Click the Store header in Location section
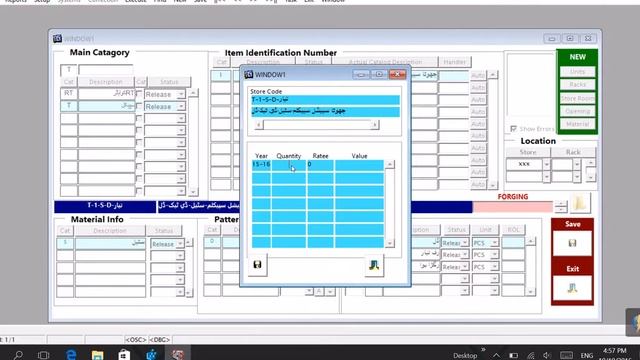This screenshot has width=640, height=360. (528, 152)
